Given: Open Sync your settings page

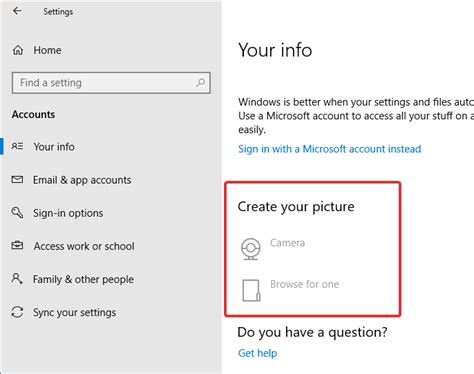Looking at the screenshot, I should (75, 312).
